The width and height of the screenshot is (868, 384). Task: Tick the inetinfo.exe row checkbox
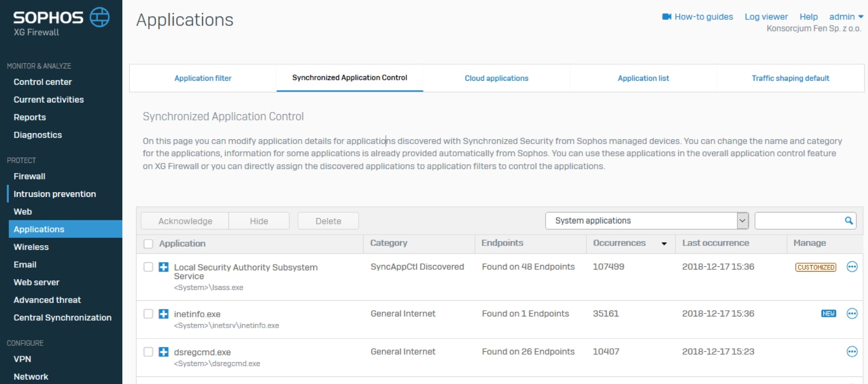pos(148,314)
